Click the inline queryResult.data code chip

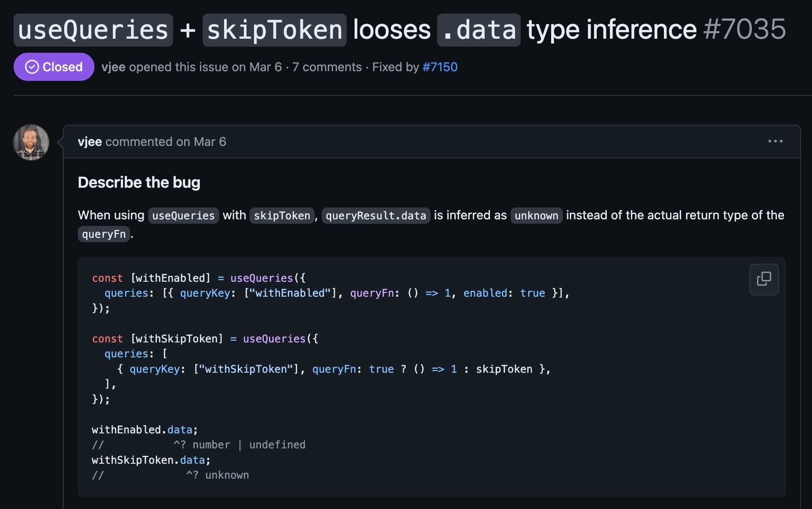tap(376, 215)
